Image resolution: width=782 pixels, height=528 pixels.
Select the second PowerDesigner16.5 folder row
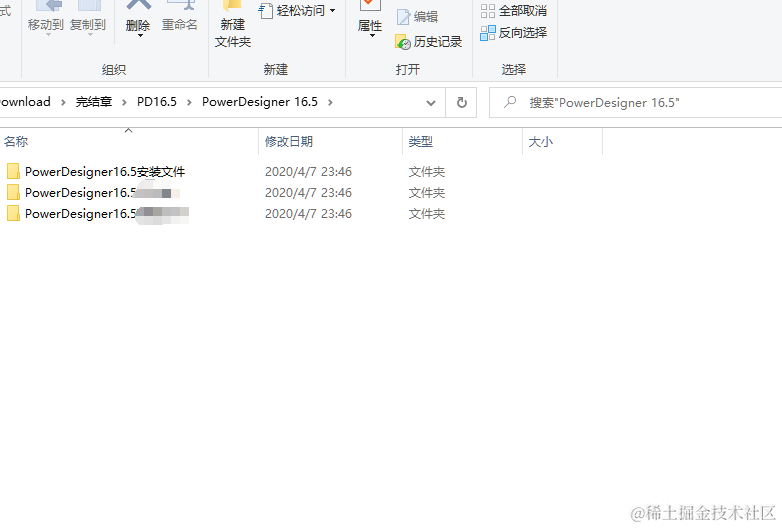pyautogui.click(x=224, y=192)
